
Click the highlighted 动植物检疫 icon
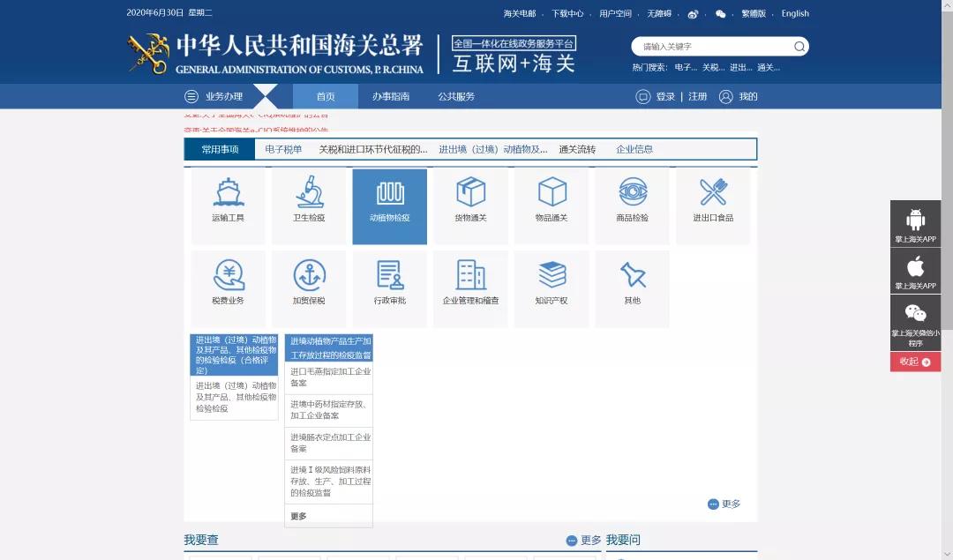click(390, 205)
